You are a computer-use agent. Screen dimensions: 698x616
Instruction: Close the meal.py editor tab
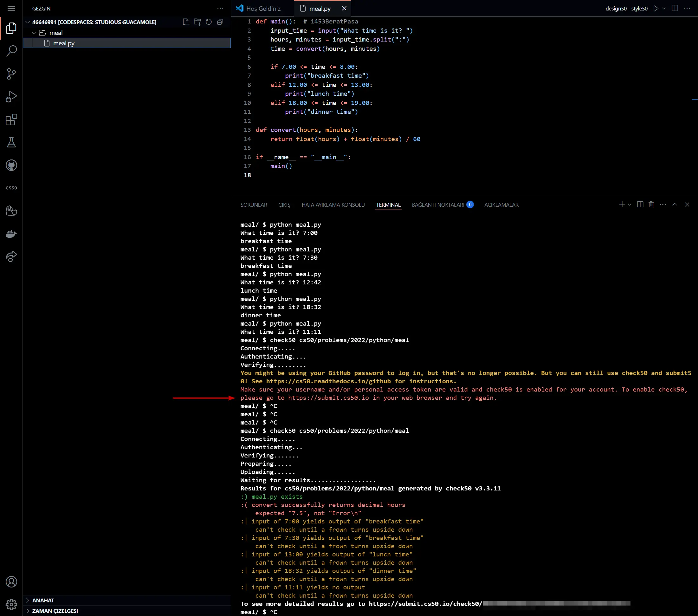(x=344, y=9)
